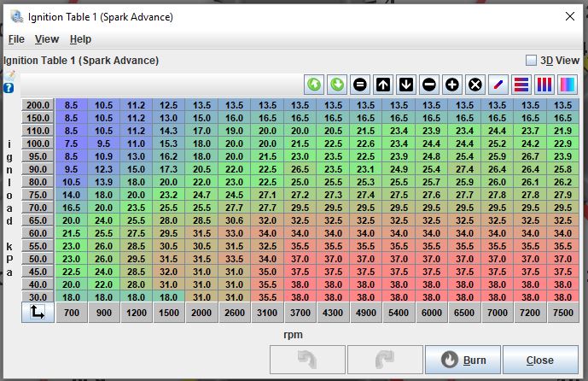The height and width of the screenshot is (381, 588).
Task: Select the 200.0 kPa row header
Action: coord(38,105)
